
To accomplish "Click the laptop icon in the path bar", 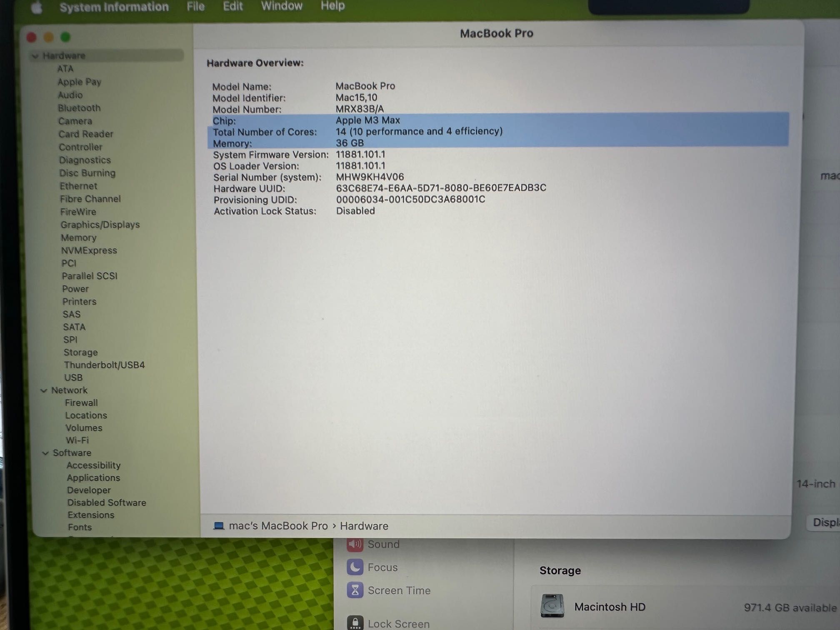I will [x=219, y=526].
